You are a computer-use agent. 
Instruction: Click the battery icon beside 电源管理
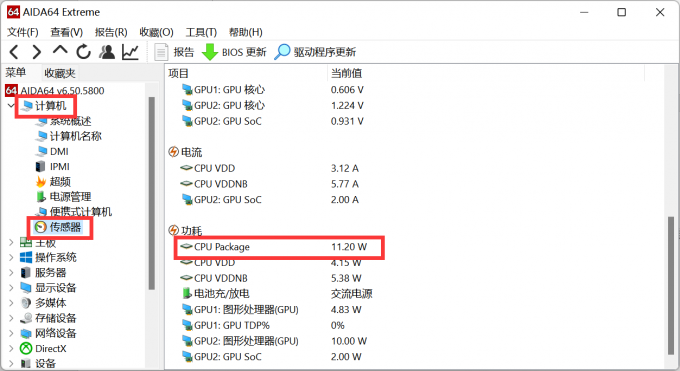[x=41, y=197]
